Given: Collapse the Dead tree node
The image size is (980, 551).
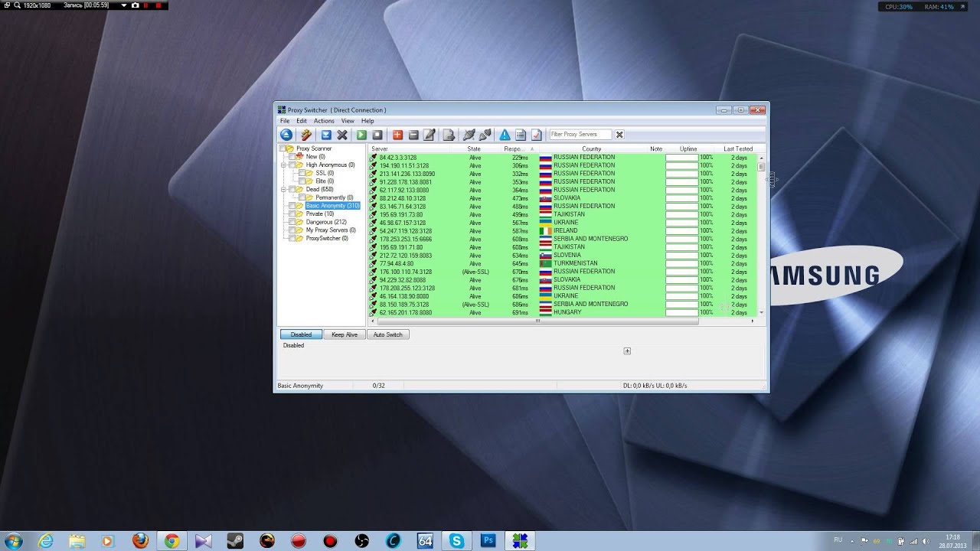Looking at the screenshot, I should (x=283, y=189).
